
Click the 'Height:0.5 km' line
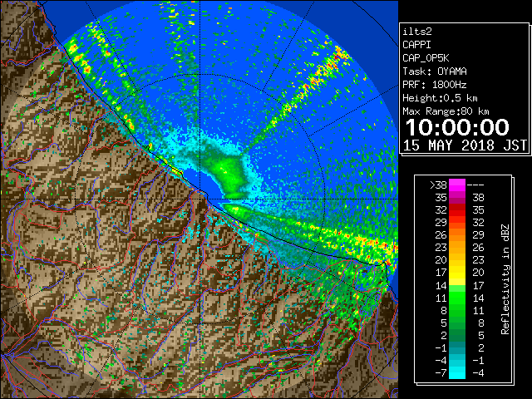click(x=440, y=98)
